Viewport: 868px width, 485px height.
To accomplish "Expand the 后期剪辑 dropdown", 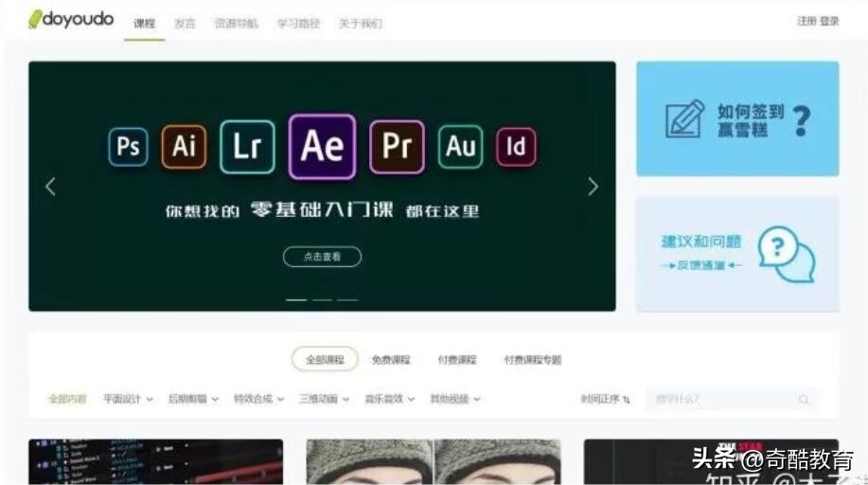I will 193,399.
